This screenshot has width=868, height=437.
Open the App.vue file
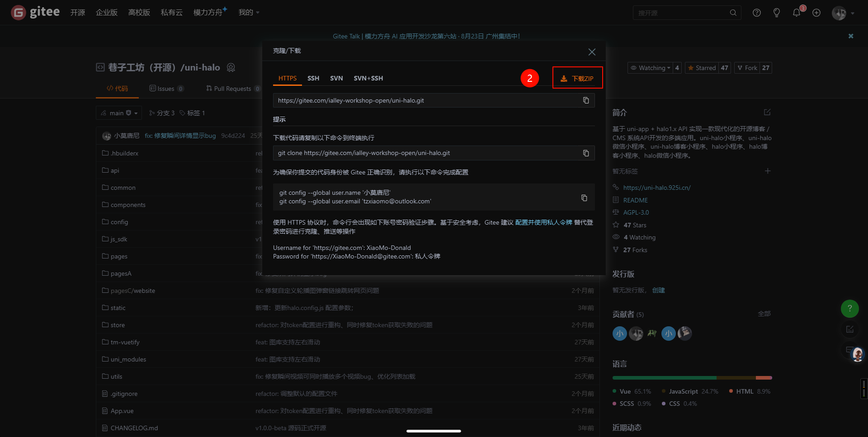pos(122,411)
